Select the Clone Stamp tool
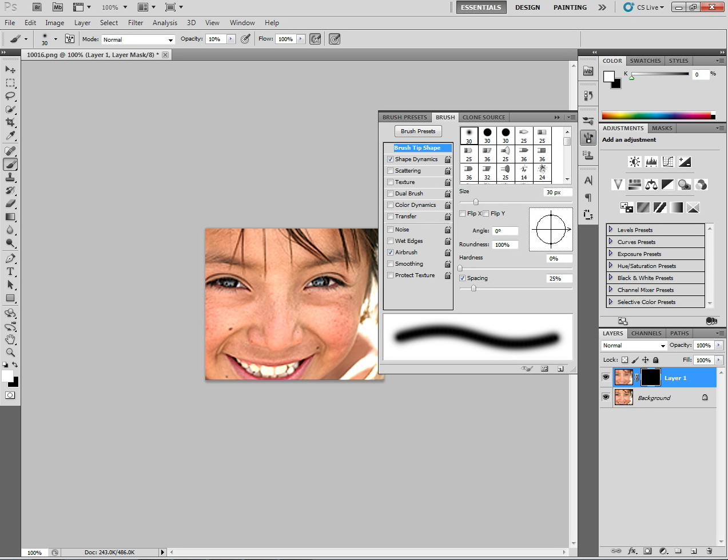The width and height of the screenshot is (728, 560). [x=10, y=177]
